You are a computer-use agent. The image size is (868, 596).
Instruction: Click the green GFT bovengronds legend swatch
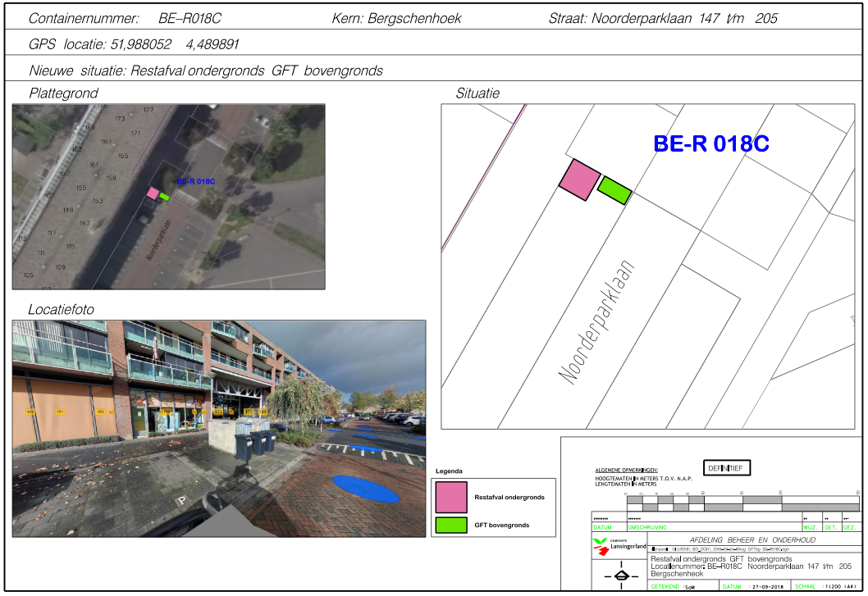(x=450, y=524)
